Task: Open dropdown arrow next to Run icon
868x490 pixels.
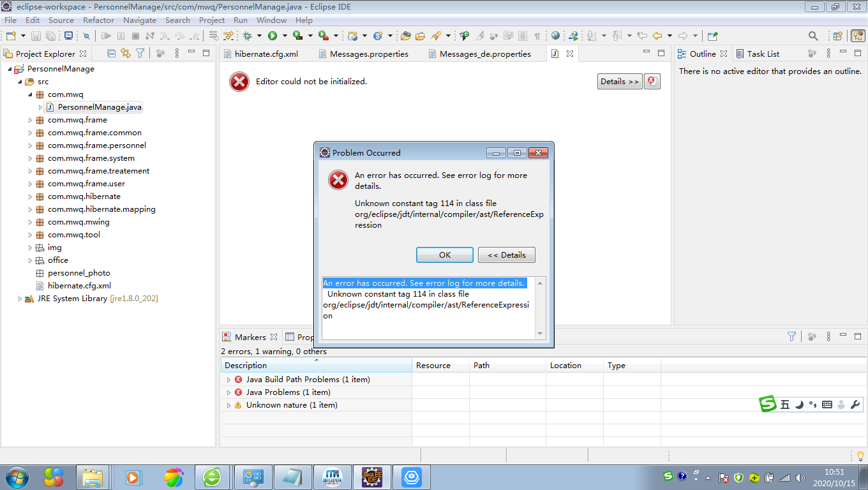Action: pyautogui.click(x=285, y=36)
